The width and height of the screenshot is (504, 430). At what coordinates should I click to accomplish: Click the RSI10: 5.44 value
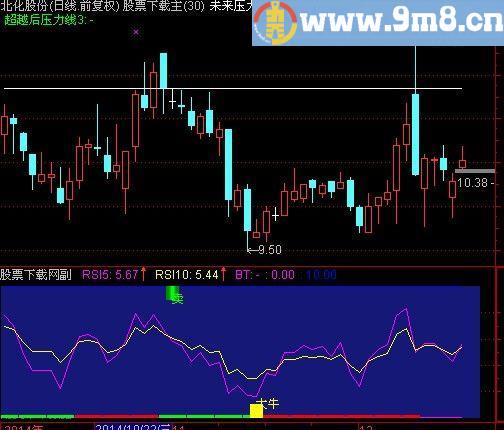(187, 275)
